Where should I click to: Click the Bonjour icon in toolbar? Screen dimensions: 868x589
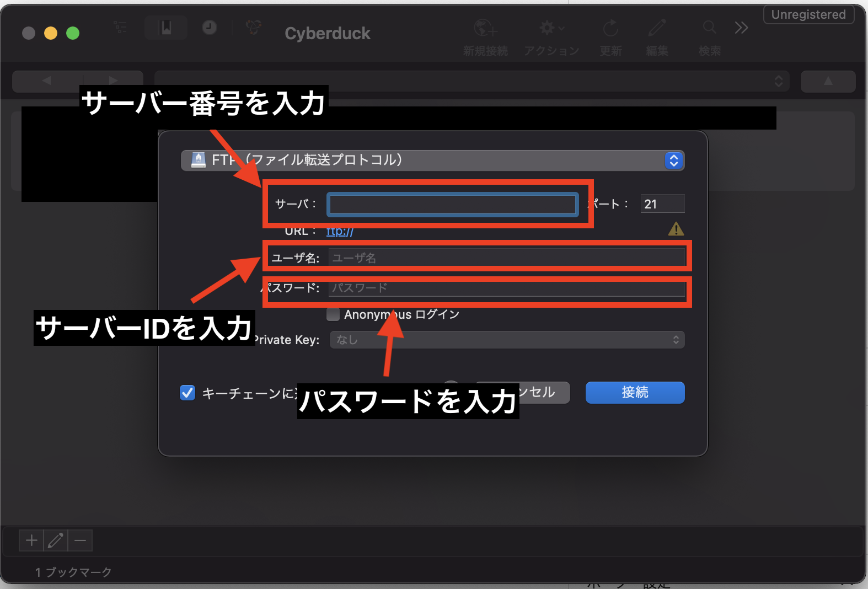tap(254, 27)
